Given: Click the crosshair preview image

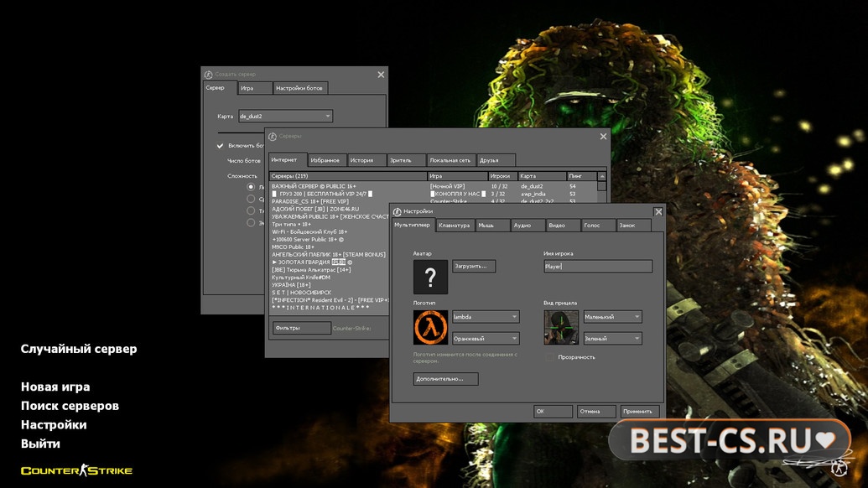Looking at the screenshot, I should 561,327.
